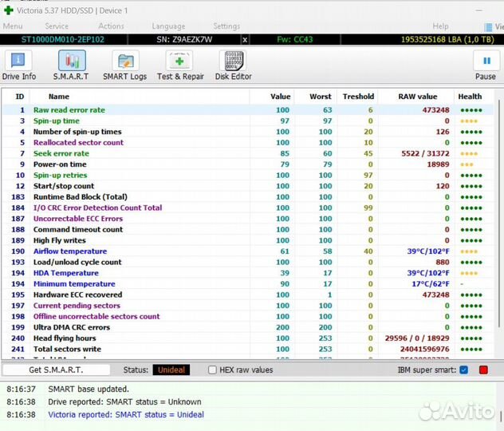504x431 pixels.
Task: Select the Uncorrectable ECC Errors row
Action: pyautogui.click(x=247, y=219)
